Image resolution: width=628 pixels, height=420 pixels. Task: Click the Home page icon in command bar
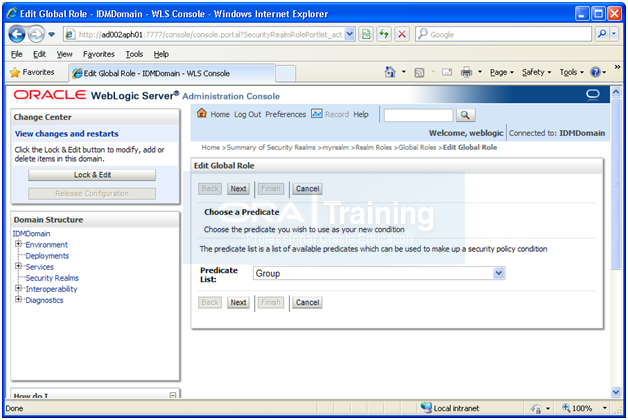[x=390, y=72]
